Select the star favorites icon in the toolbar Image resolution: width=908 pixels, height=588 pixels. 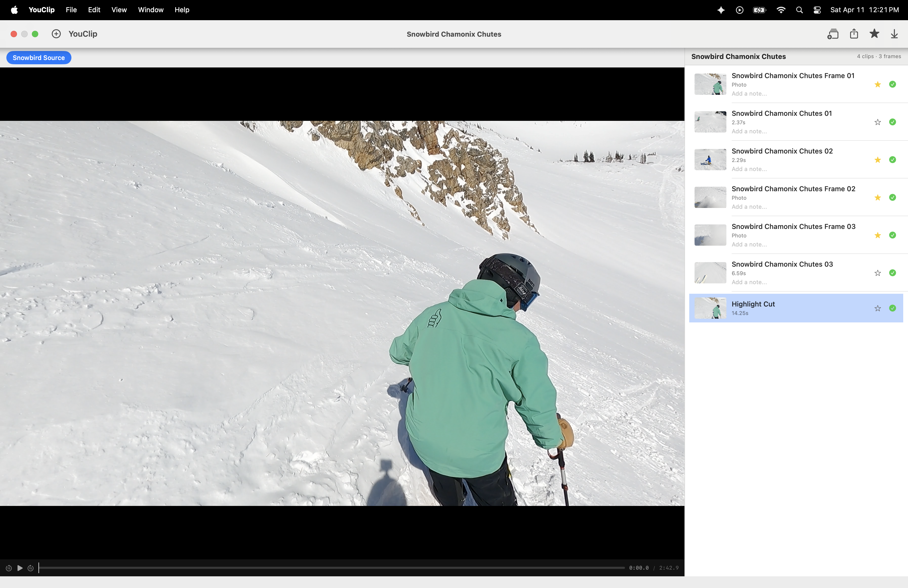pyautogui.click(x=874, y=33)
